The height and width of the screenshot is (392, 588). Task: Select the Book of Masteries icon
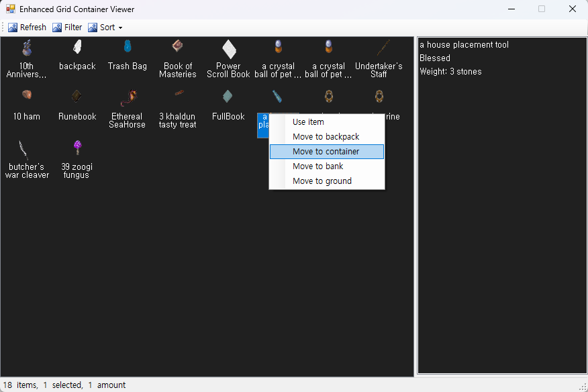pos(177,46)
